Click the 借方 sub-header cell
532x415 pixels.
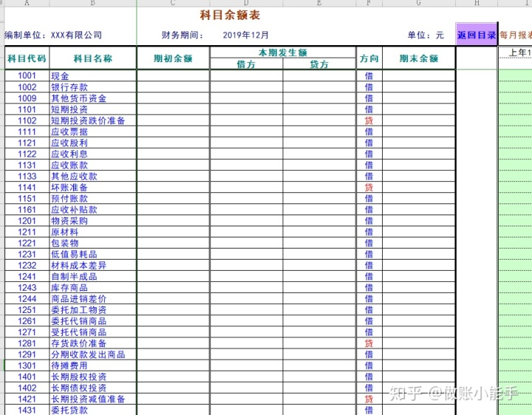246,64
